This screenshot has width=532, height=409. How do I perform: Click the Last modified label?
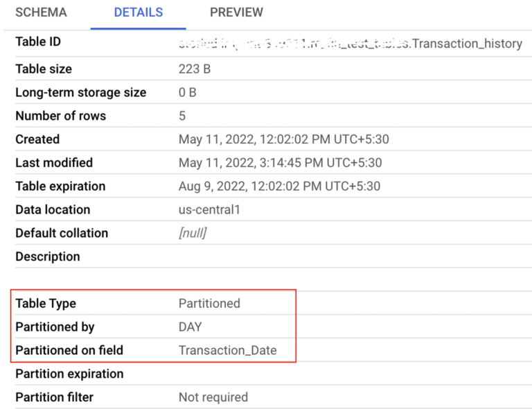coord(54,163)
